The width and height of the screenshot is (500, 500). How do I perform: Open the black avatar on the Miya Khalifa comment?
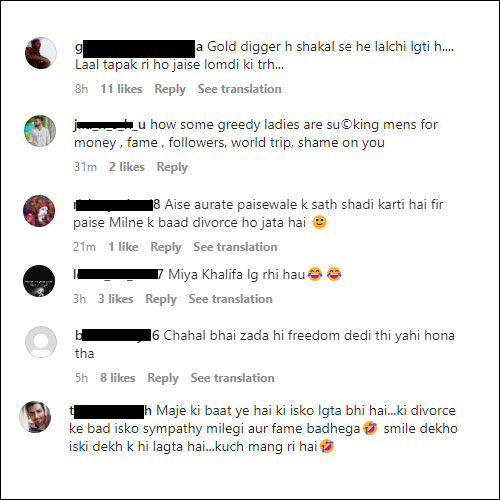39,281
